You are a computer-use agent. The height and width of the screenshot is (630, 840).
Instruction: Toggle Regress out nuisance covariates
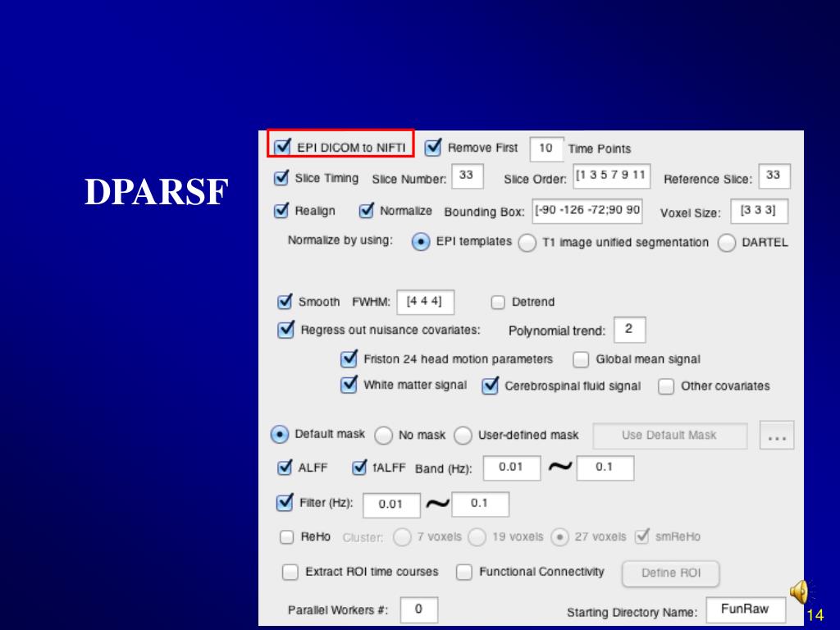[x=285, y=330]
